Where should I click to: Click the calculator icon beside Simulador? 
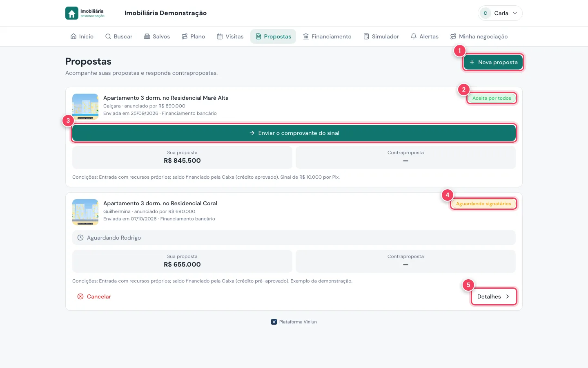click(x=366, y=36)
